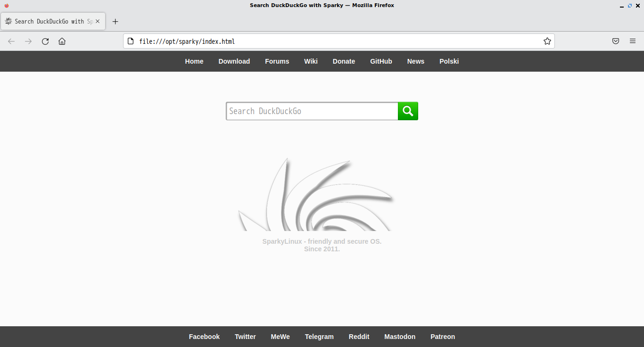Image resolution: width=644 pixels, height=347 pixels.
Task: Open the GitHub navigation link
Action: pyautogui.click(x=381, y=61)
